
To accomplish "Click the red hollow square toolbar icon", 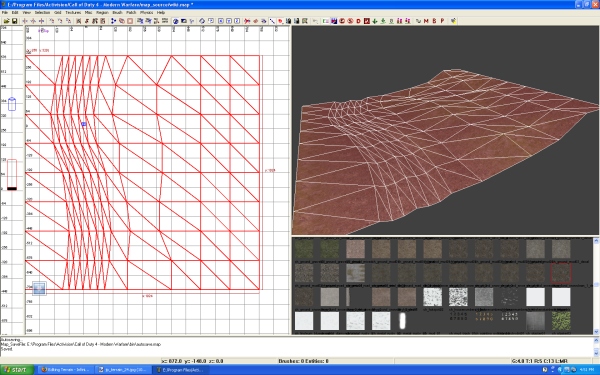I will (x=130, y=21).
